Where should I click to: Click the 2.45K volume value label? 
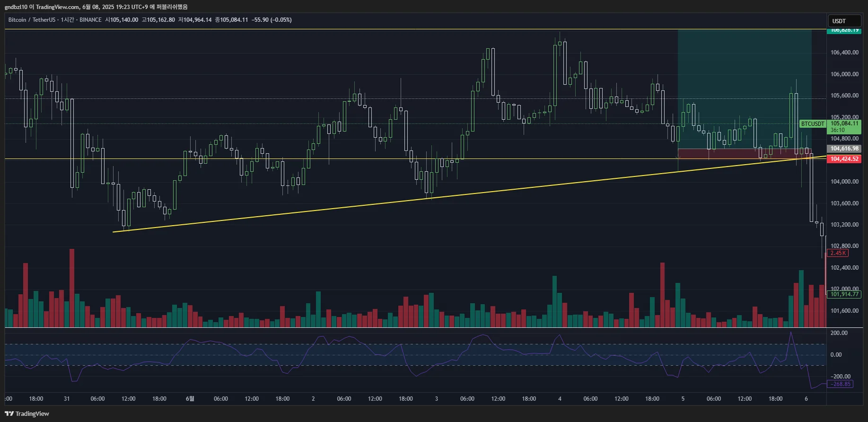pos(837,253)
